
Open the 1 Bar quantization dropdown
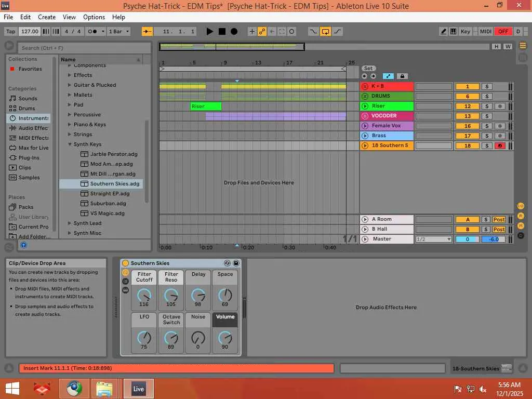click(x=118, y=32)
